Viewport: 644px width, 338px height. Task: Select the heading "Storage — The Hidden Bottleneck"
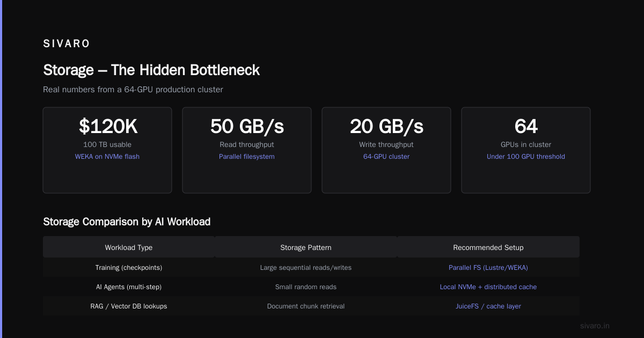coord(151,70)
